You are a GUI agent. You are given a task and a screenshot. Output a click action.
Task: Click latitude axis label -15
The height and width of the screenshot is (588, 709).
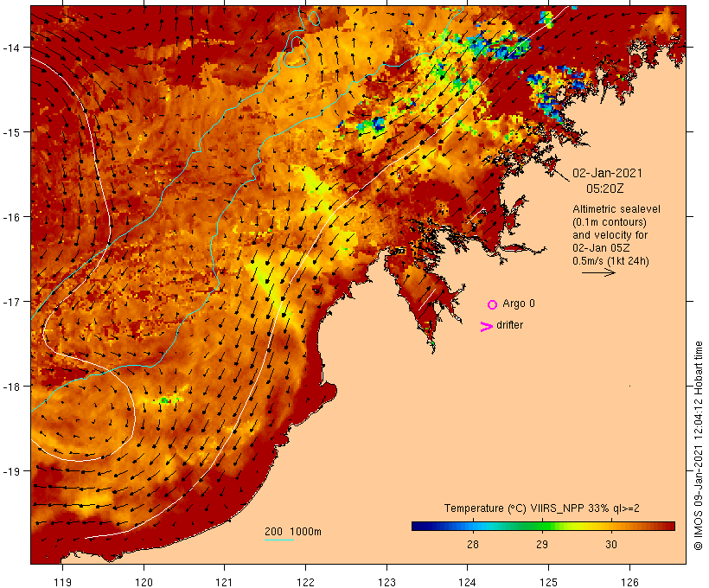click(x=11, y=132)
